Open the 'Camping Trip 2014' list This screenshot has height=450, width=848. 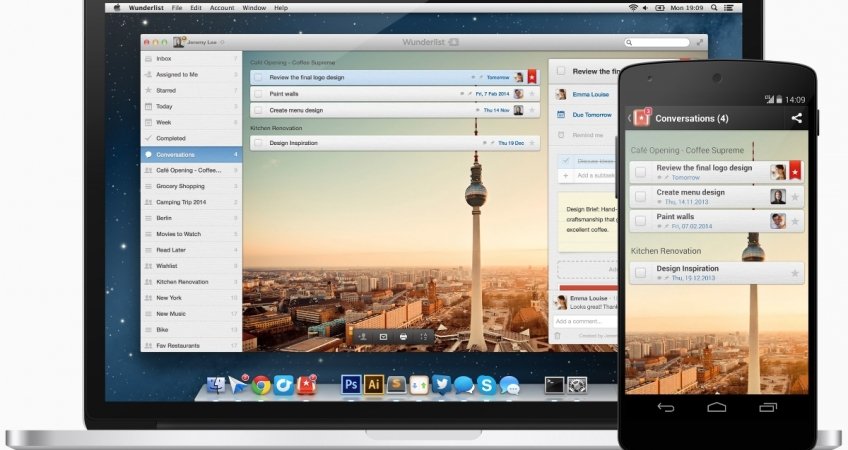[191, 202]
